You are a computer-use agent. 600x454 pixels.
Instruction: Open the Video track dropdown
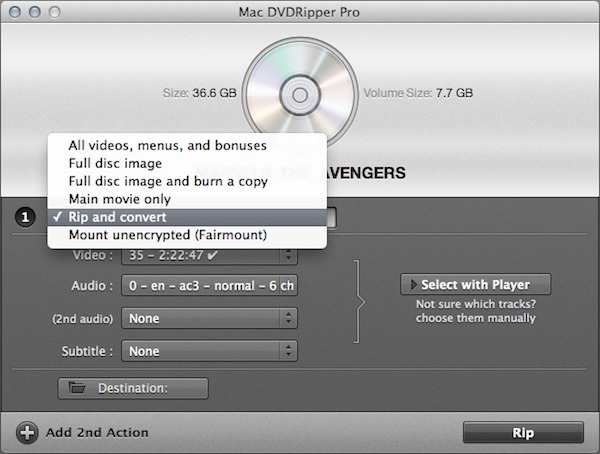[x=209, y=255]
